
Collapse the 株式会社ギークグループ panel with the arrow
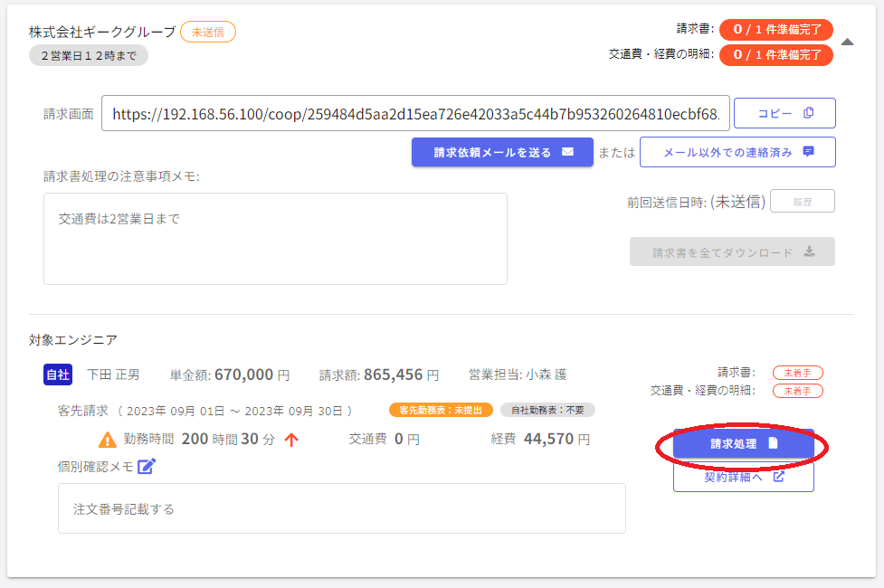click(x=847, y=42)
